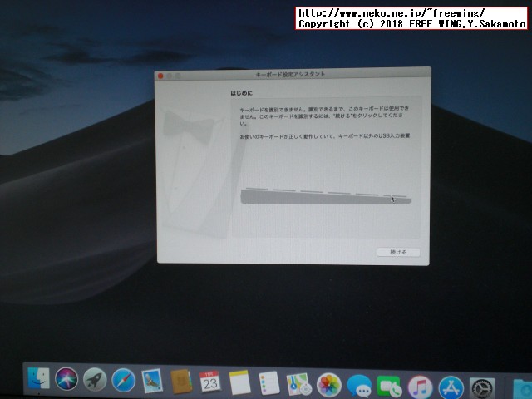Click the キーボード設定アシスタント title text
The width and height of the screenshot is (532, 399).
[x=290, y=74]
